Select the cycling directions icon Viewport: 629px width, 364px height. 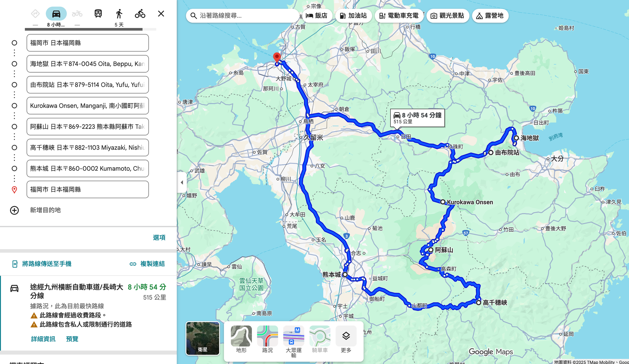(140, 13)
